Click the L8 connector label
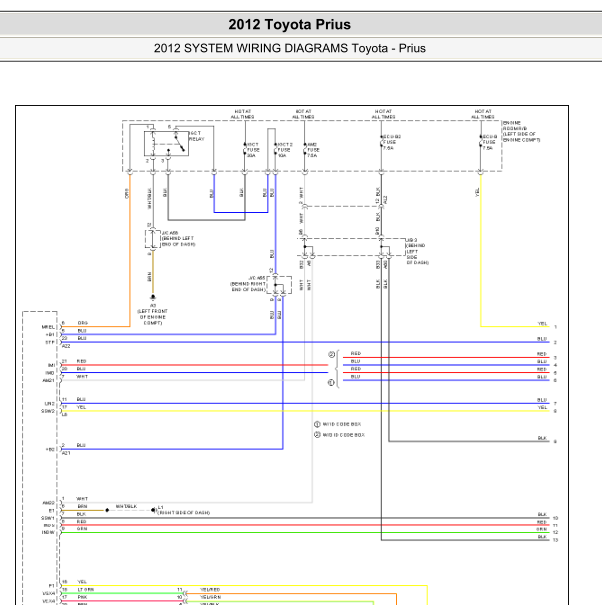 coord(64,415)
